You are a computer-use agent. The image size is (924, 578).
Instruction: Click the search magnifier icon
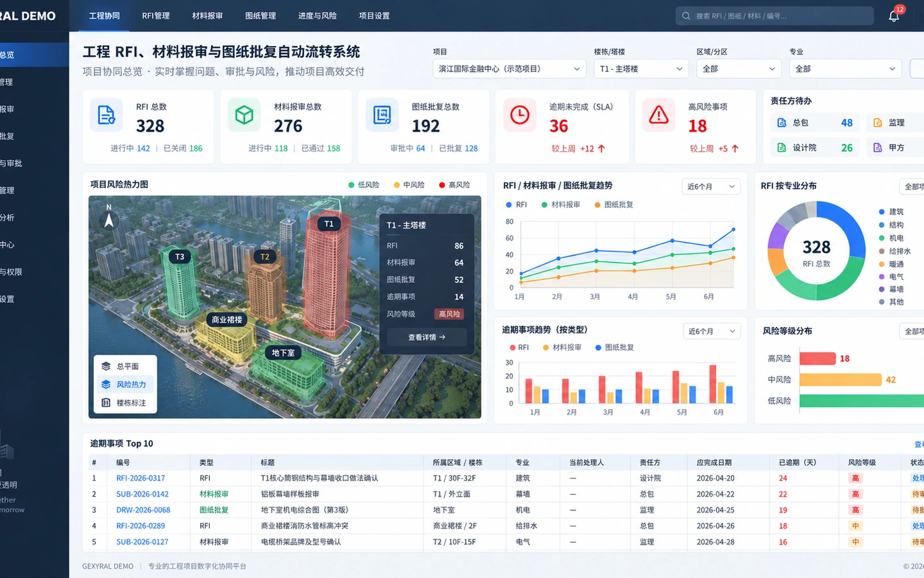coord(686,16)
